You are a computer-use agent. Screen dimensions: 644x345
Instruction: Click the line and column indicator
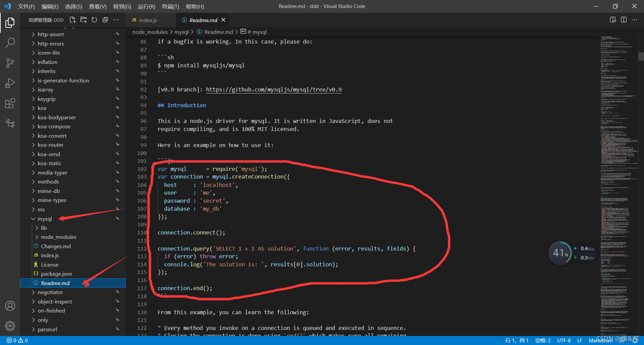coord(517,340)
